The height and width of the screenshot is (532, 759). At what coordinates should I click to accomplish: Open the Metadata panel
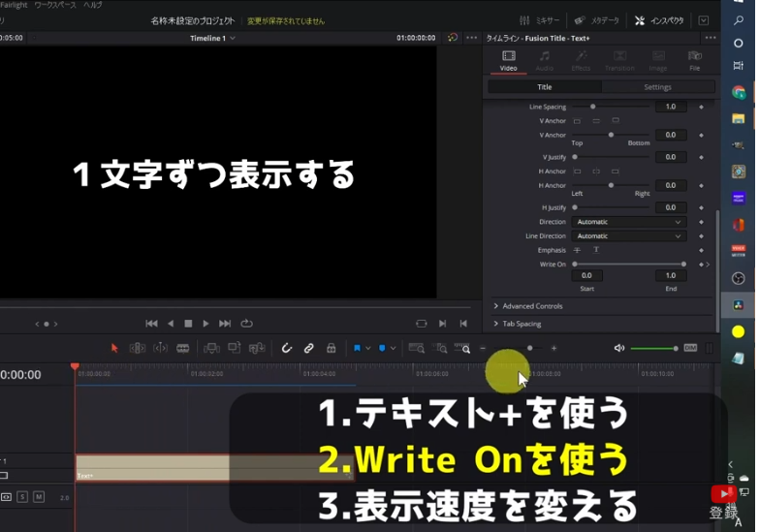pos(597,20)
